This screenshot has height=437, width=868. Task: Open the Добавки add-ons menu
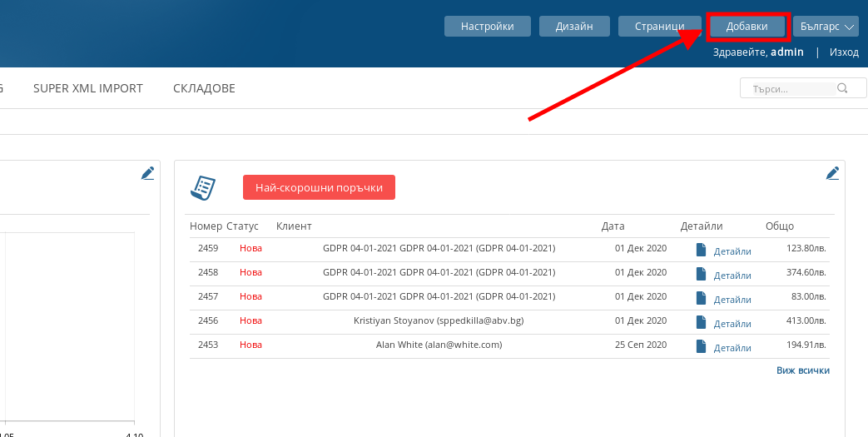(746, 27)
